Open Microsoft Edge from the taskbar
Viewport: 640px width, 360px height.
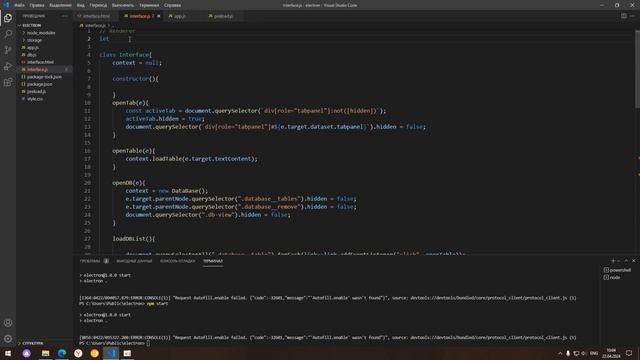62,353
